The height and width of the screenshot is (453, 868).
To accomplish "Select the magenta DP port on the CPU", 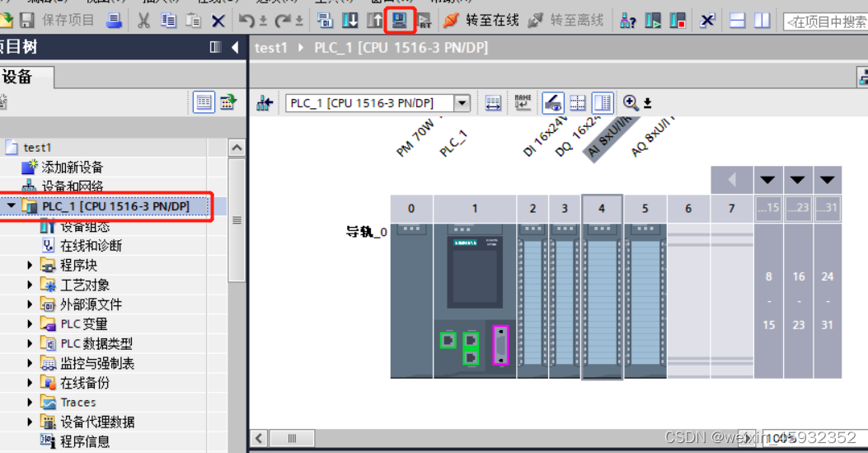I will [500, 346].
